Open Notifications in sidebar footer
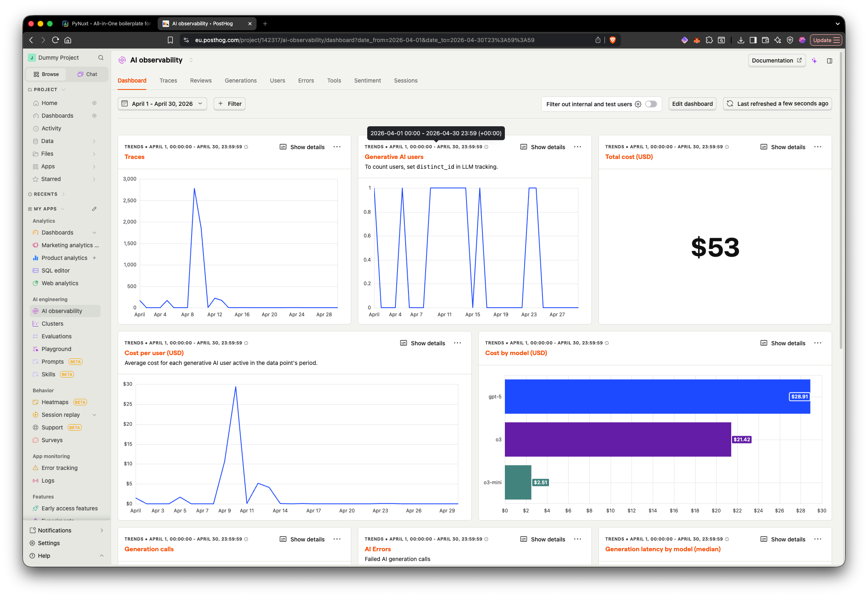This screenshot has width=868, height=597. 67,530
